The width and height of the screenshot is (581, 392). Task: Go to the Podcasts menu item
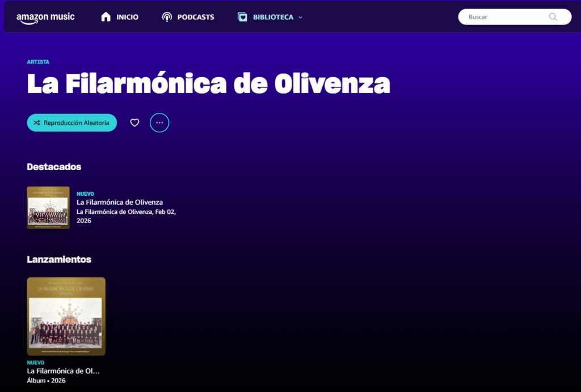188,16
